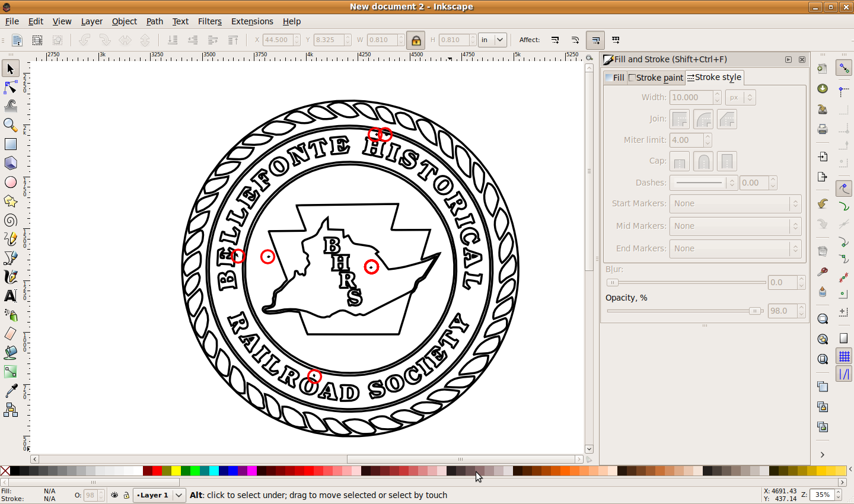The width and height of the screenshot is (854, 504).
Task: Toggle snapping to guides
Action: tap(844, 374)
